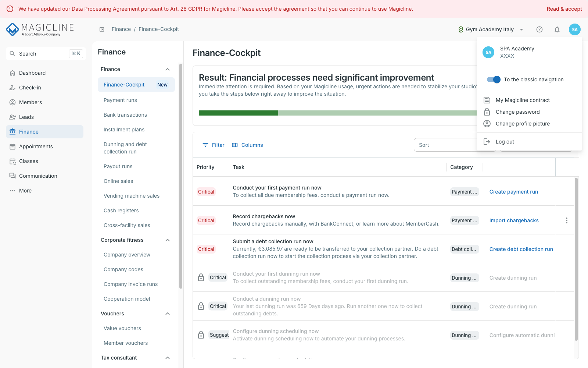Click the green progress bar in the result card
The height and width of the screenshot is (368, 588).
coord(338,113)
